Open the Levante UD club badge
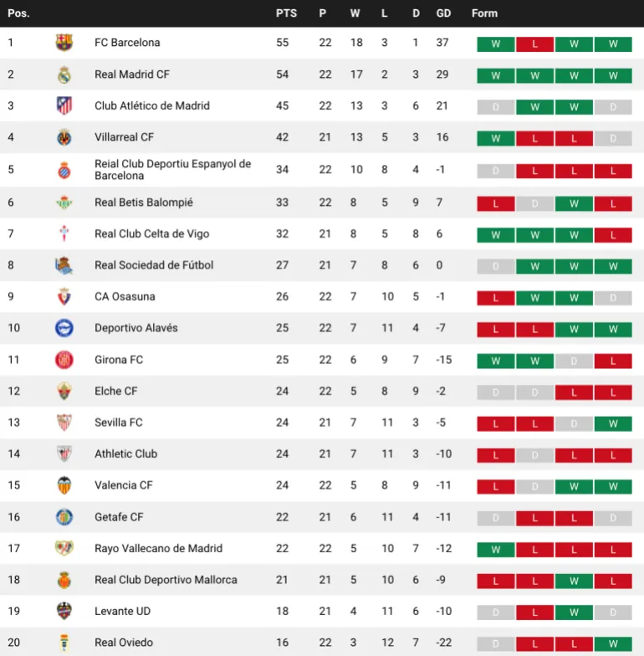The width and height of the screenshot is (644, 656). point(64,612)
